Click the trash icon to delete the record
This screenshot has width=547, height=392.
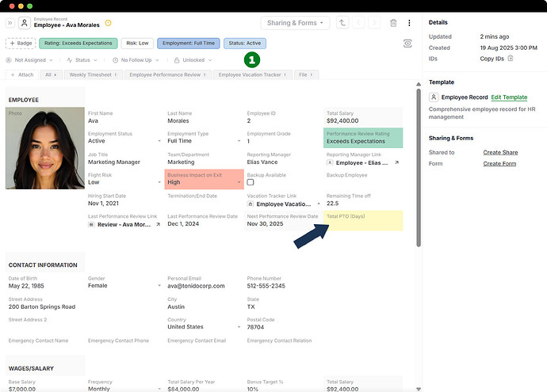394,23
